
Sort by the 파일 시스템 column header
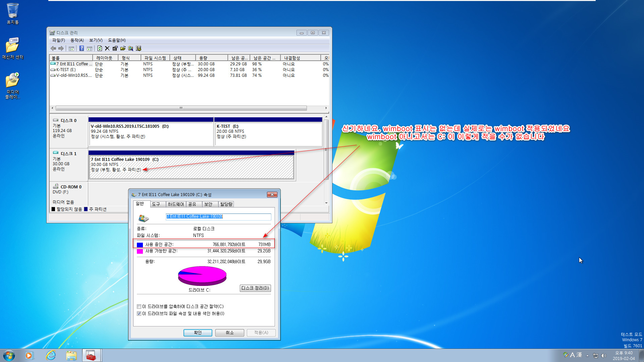tap(155, 58)
